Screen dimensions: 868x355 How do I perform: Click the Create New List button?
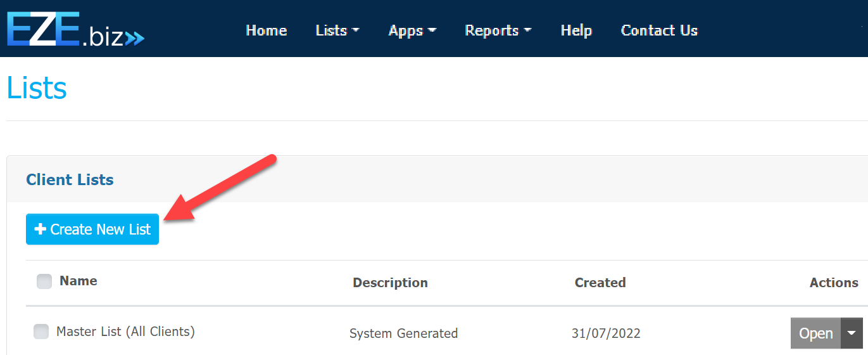pos(92,229)
